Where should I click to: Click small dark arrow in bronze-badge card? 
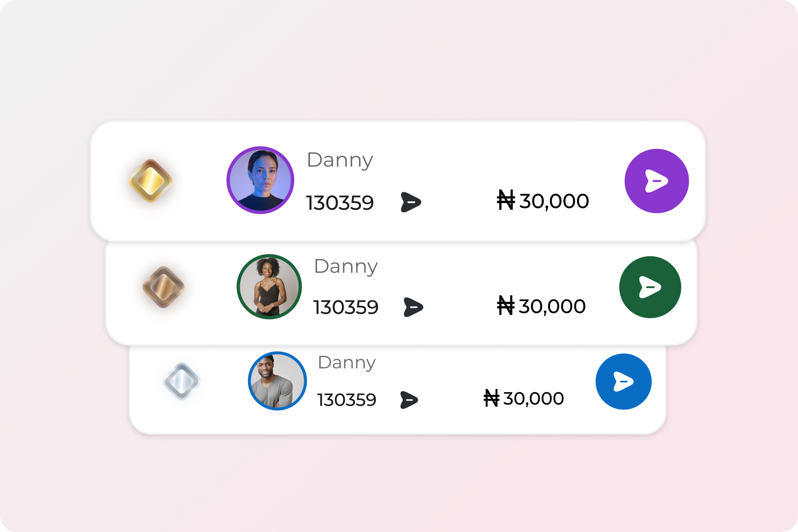[x=413, y=307]
